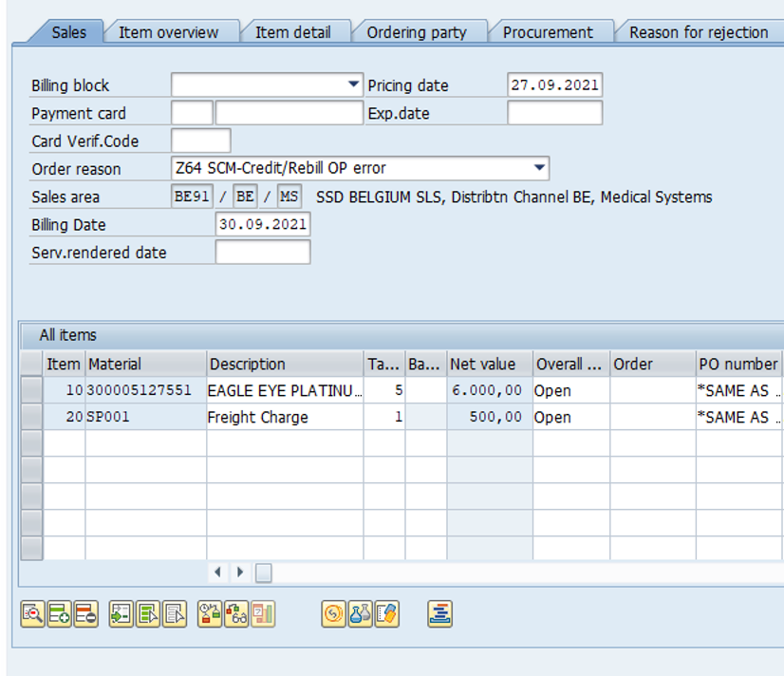Image resolution: width=784 pixels, height=676 pixels.
Task: Select row selector for item 20
Action: pyautogui.click(x=31, y=417)
